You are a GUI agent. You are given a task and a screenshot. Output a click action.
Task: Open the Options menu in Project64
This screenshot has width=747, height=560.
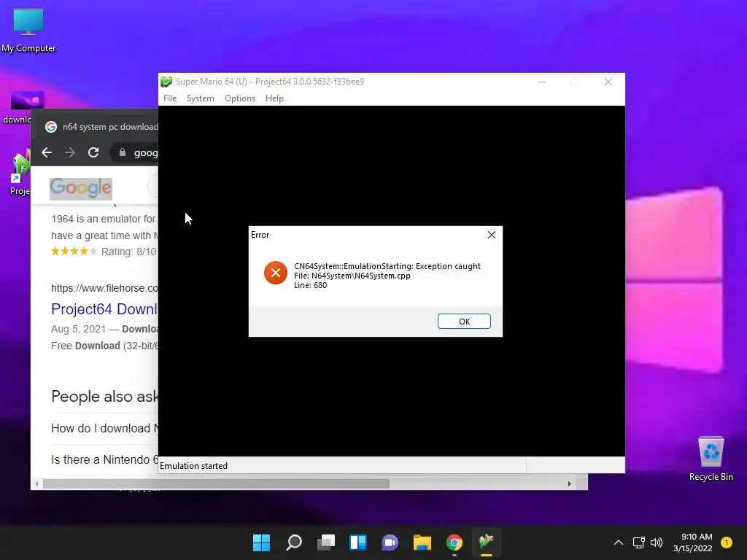240,98
